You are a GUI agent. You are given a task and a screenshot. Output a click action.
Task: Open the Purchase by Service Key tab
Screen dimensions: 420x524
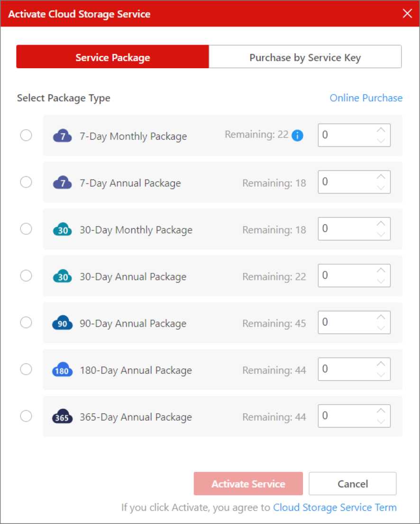305,57
